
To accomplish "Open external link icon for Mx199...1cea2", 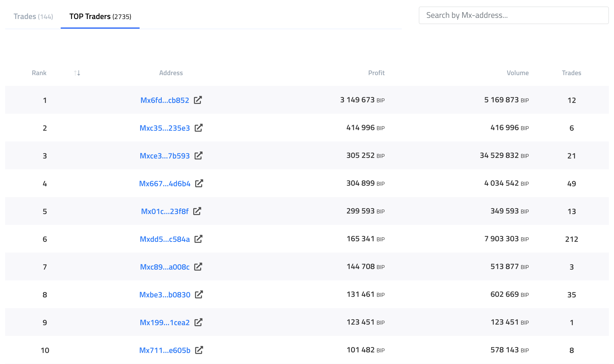I will point(198,322).
